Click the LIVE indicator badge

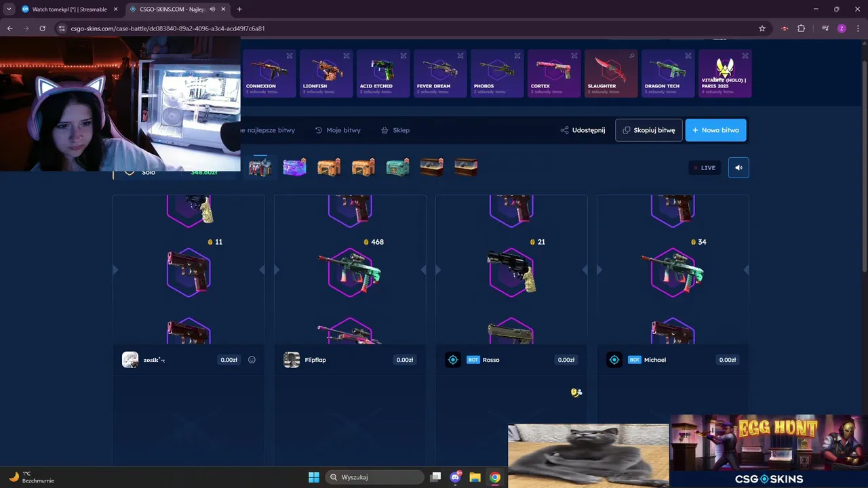[704, 167]
